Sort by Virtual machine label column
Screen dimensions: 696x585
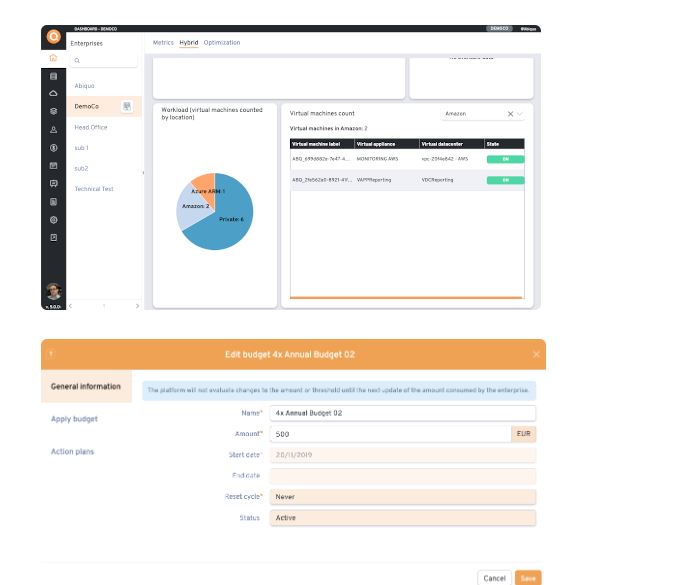[322, 144]
